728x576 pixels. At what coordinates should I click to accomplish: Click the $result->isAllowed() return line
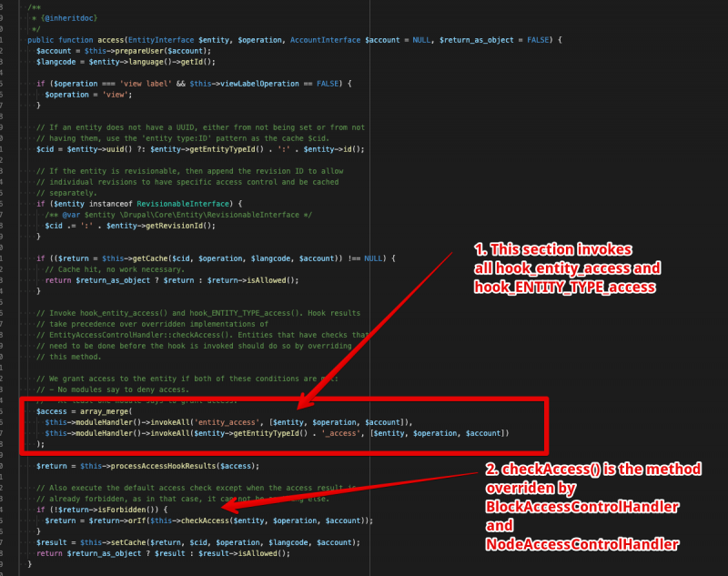[x=163, y=553]
